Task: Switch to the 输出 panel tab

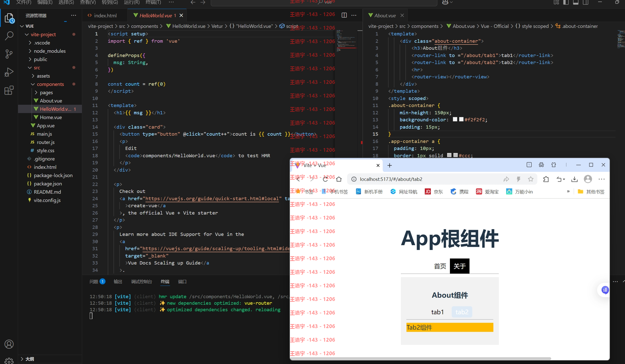Action: [118, 282]
